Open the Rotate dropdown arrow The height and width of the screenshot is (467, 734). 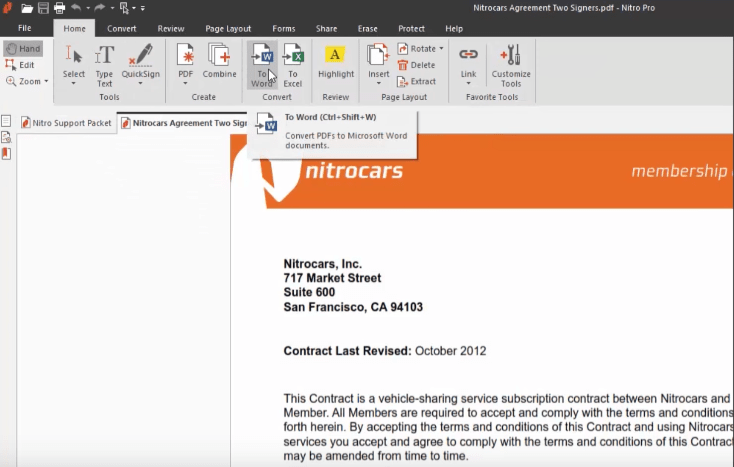(441, 49)
